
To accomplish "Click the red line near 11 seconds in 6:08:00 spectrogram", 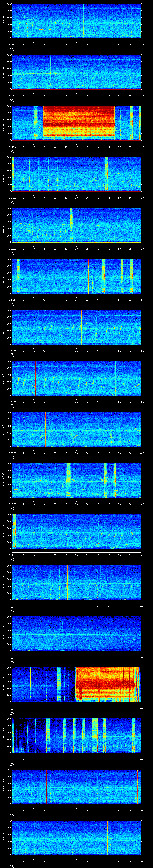I will pyautogui.click(x=36, y=378).
